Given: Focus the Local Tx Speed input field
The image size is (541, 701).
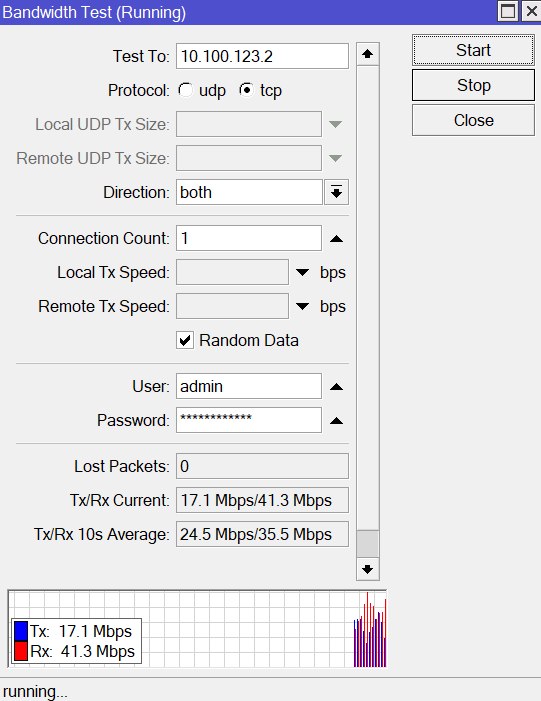Looking at the screenshot, I should coord(232,272).
